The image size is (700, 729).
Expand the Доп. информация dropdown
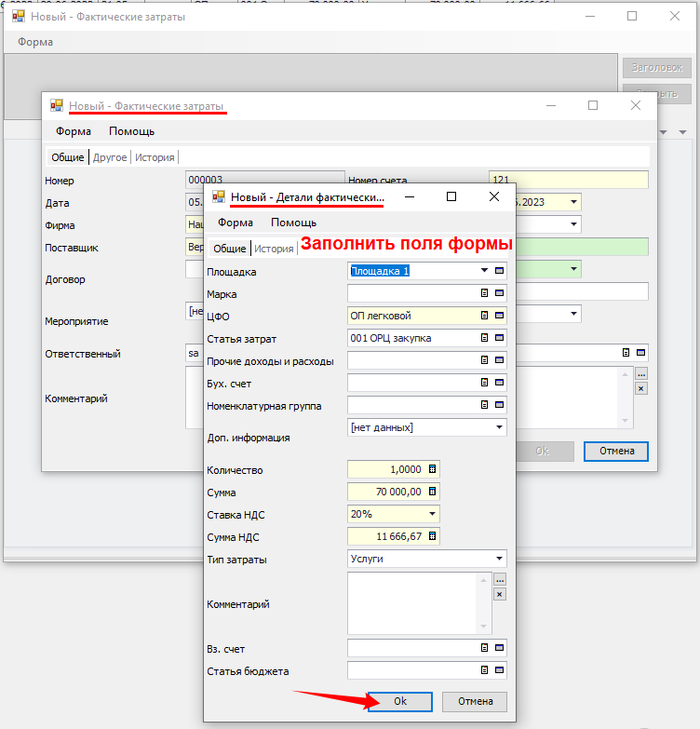500,427
